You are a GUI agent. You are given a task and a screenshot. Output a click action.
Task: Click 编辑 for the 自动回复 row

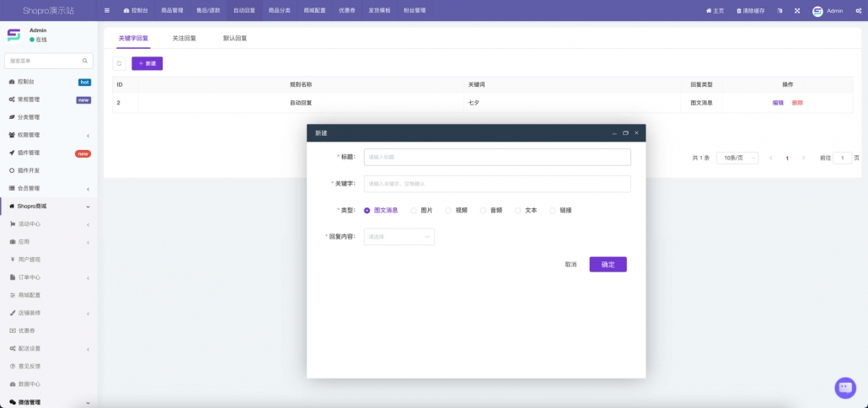(x=778, y=103)
